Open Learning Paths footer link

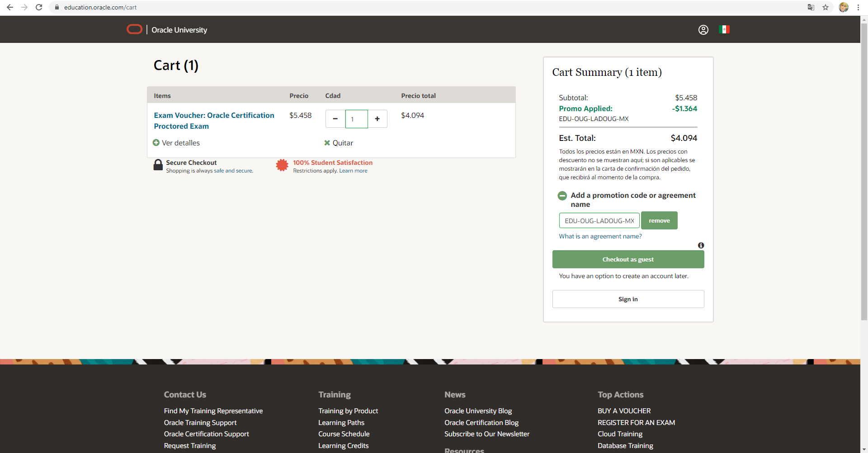click(x=341, y=423)
